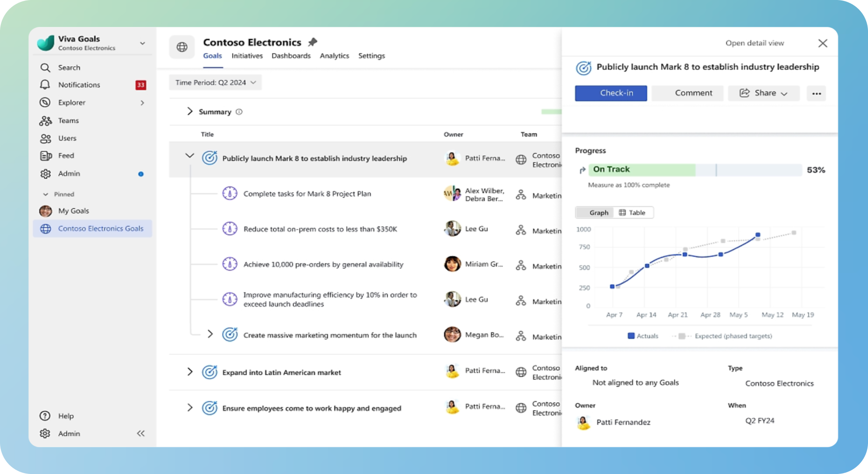Image resolution: width=868 pixels, height=474 pixels.
Task: Collapse the Pinned section
Action: pos(45,194)
